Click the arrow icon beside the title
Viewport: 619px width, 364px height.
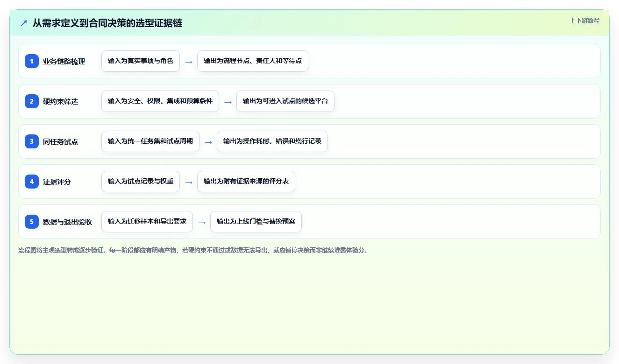[24, 23]
